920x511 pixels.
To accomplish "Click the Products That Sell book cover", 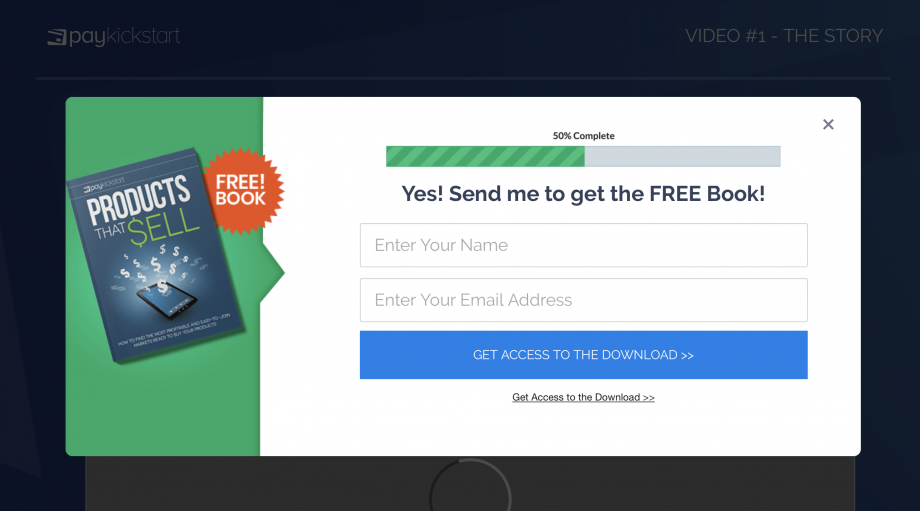I will pyautogui.click(x=155, y=255).
